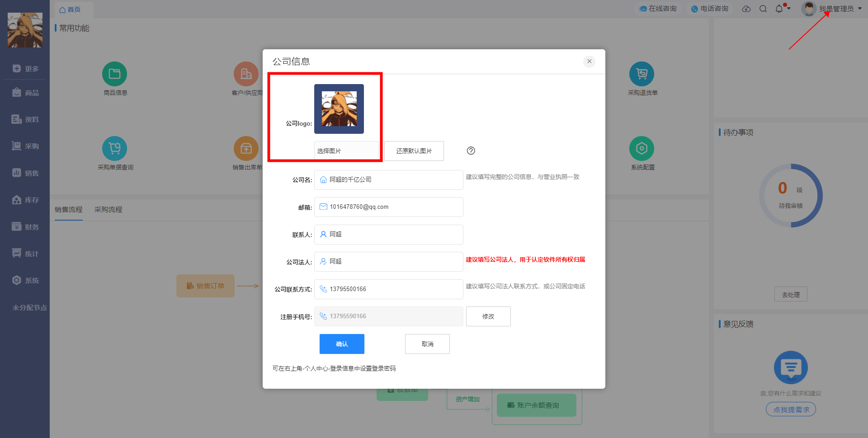Open 电话咨询 phone consultation

point(710,9)
